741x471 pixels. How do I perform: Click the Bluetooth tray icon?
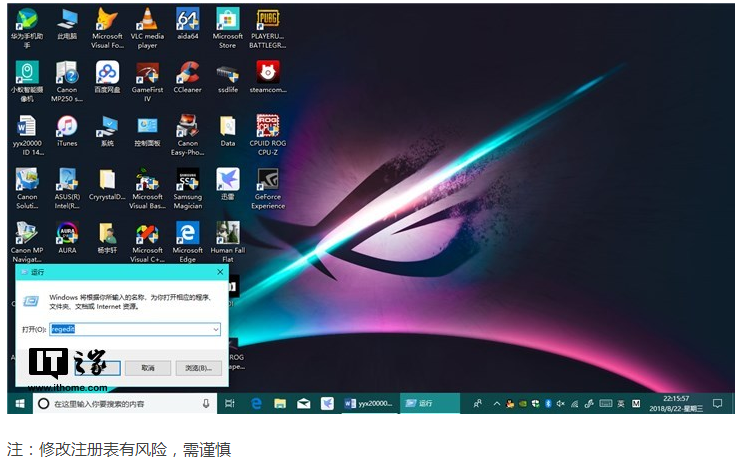(x=548, y=404)
